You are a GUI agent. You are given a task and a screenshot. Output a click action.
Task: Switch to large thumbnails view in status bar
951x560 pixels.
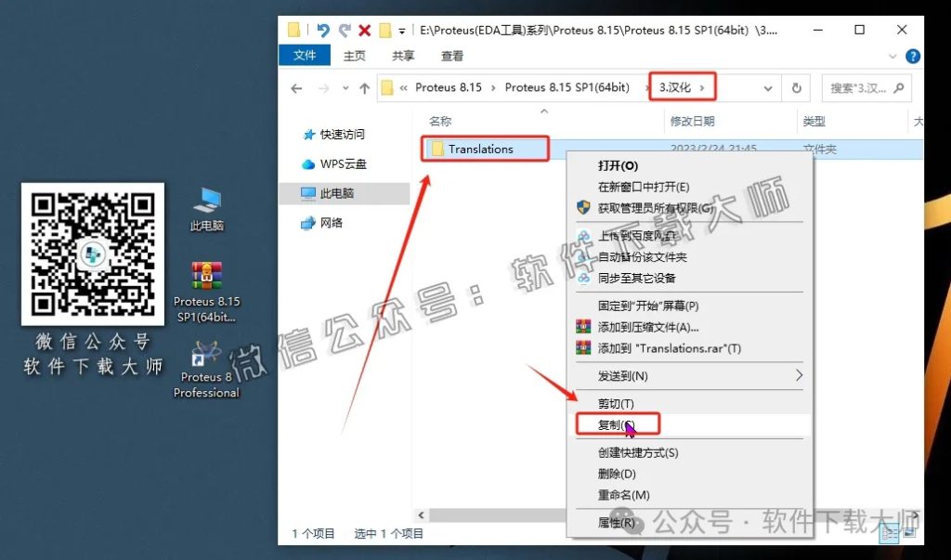click(908, 532)
